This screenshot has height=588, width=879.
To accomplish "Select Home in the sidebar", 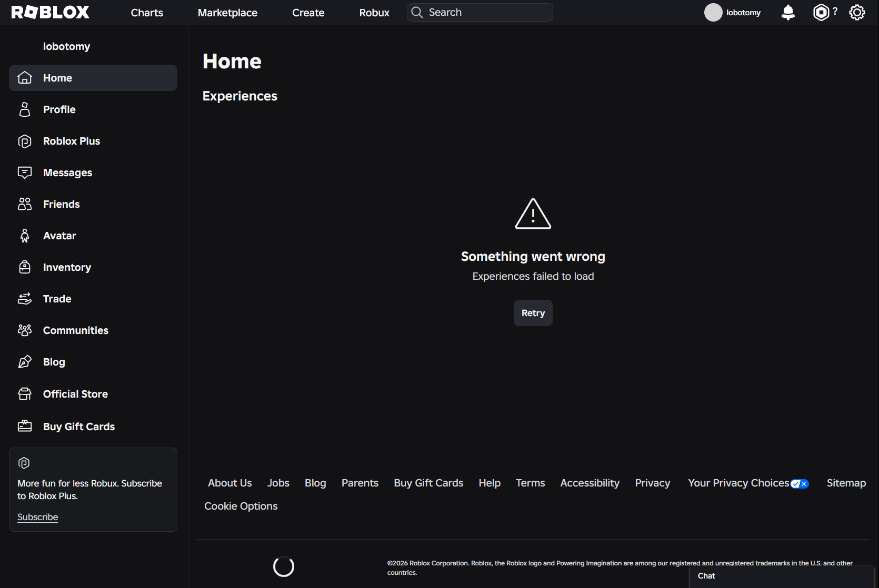I will pos(93,78).
